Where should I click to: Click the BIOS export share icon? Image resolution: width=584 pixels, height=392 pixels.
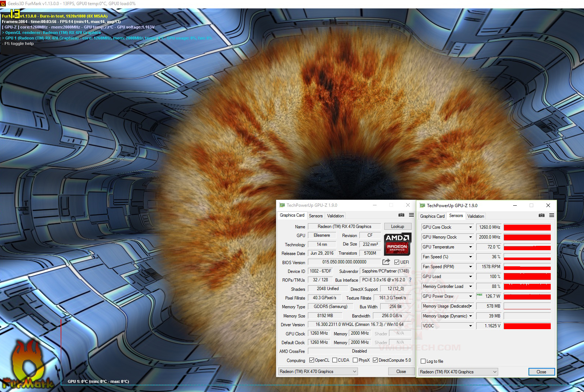[386, 262]
